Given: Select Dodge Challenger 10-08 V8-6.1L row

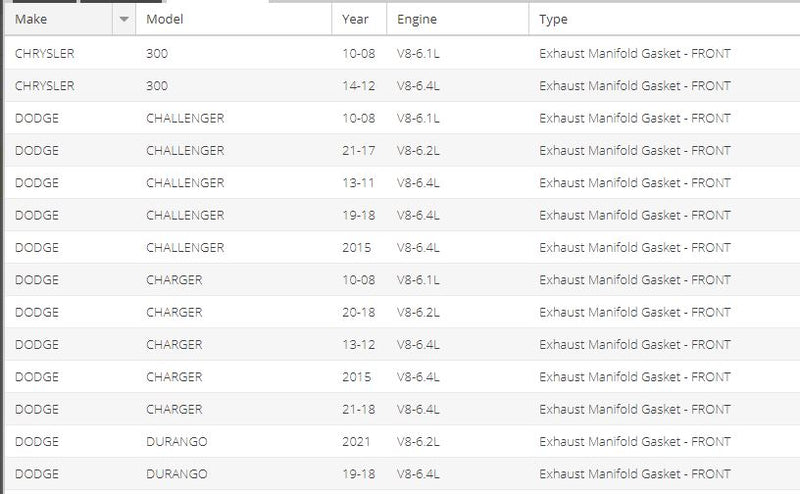Looking at the screenshot, I should point(403,118).
